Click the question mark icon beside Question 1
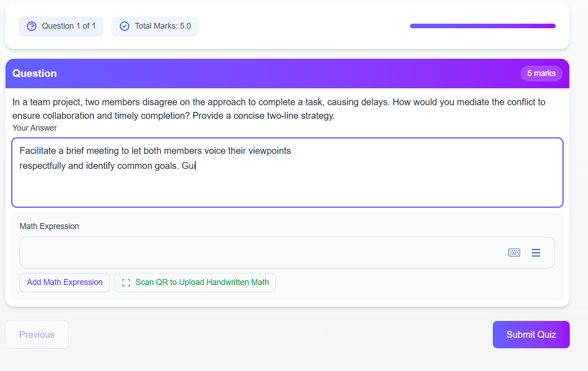This screenshot has width=588, height=371. [31, 26]
